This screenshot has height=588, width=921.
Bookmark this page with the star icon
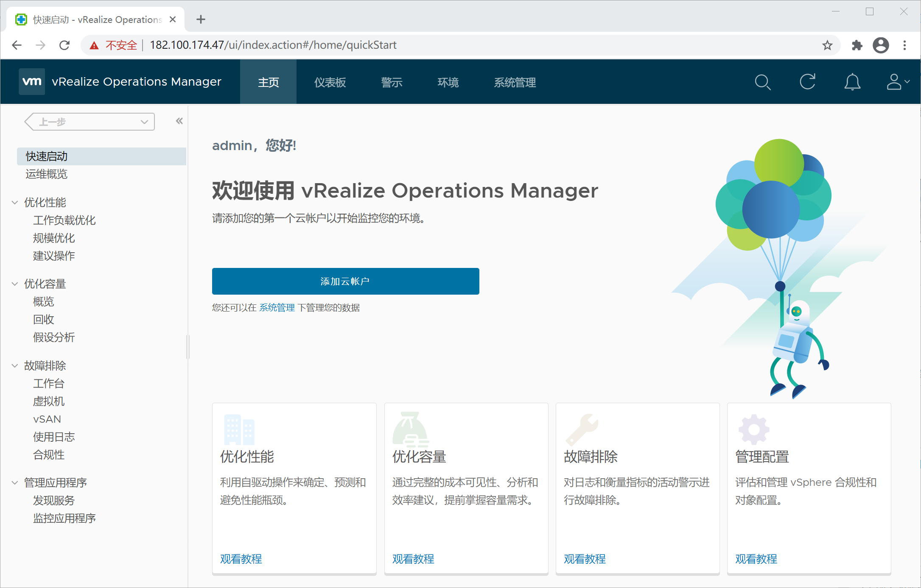pos(827,45)
